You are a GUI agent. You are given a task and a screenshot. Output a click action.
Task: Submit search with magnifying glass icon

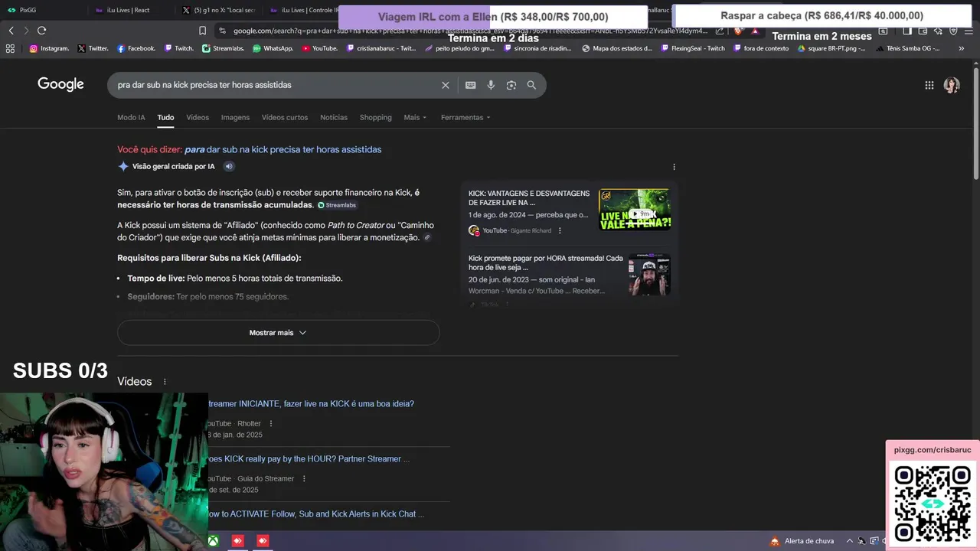(531, 85)
